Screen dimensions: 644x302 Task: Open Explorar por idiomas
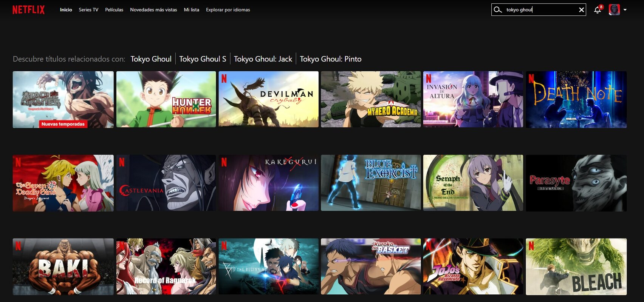[228, 10]
